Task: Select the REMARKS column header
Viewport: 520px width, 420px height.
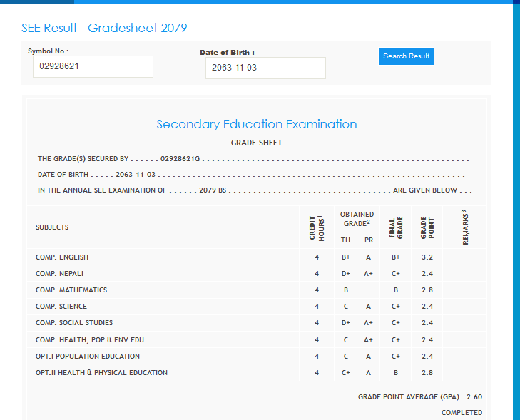Action: pyautogui.click(x=465, y=227)
